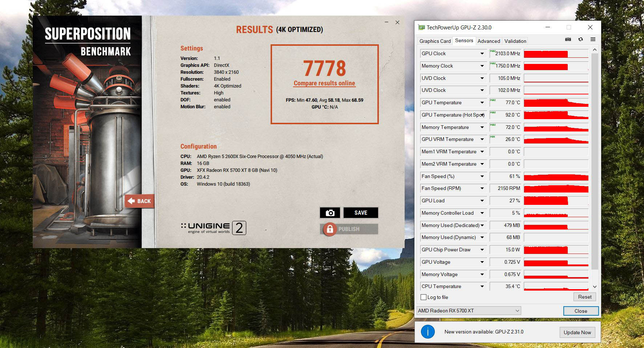This screenshot has width=644, height=348.
Task: Click the Superposition screenshot camera button
Action: click(330, 213)
